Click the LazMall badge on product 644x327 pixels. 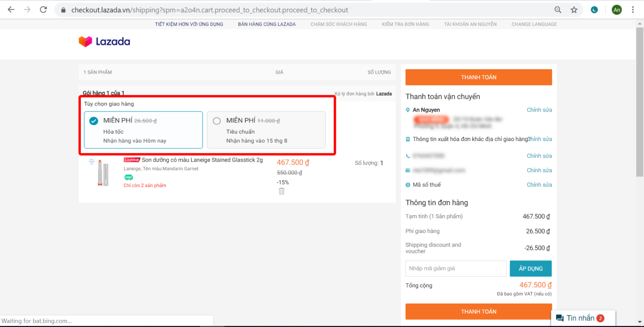pyautogui.click(x=132, y=160)
